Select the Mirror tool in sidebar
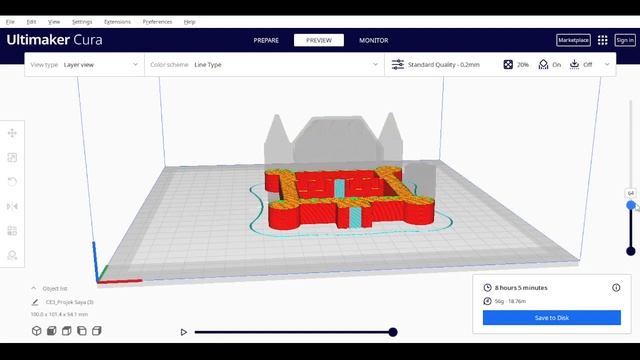Screen dimensions: 640x360 [x=12, y=206]
